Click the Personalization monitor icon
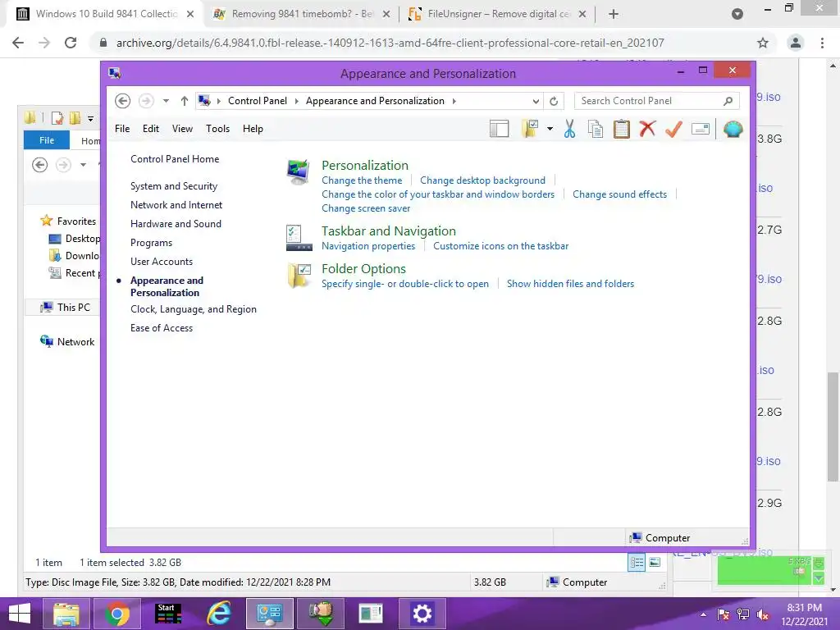 point(299,172)
